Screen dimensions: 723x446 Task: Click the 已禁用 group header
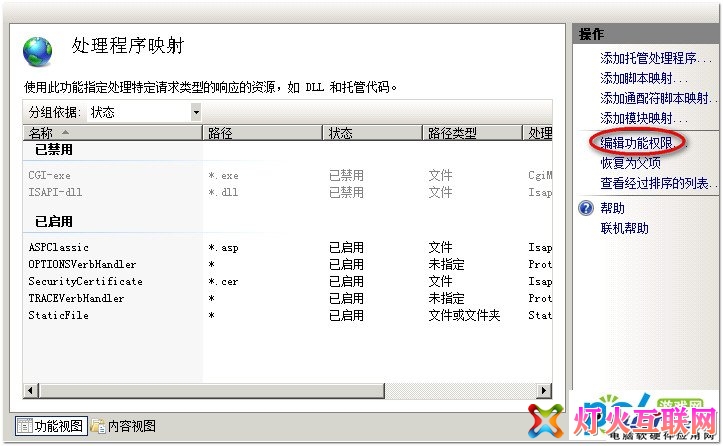(54, 150)
